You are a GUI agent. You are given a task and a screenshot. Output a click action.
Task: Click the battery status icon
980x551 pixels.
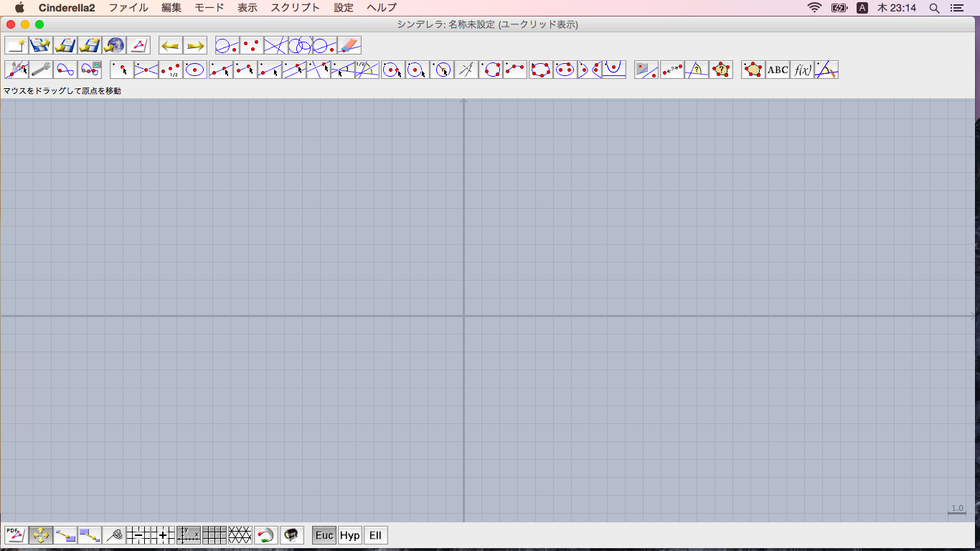point(839,8)
